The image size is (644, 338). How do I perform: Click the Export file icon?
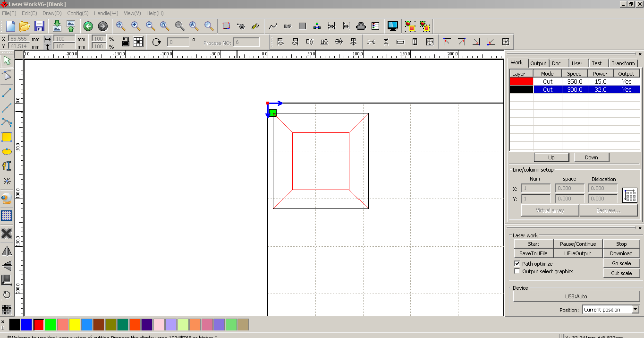click(71, 26)
